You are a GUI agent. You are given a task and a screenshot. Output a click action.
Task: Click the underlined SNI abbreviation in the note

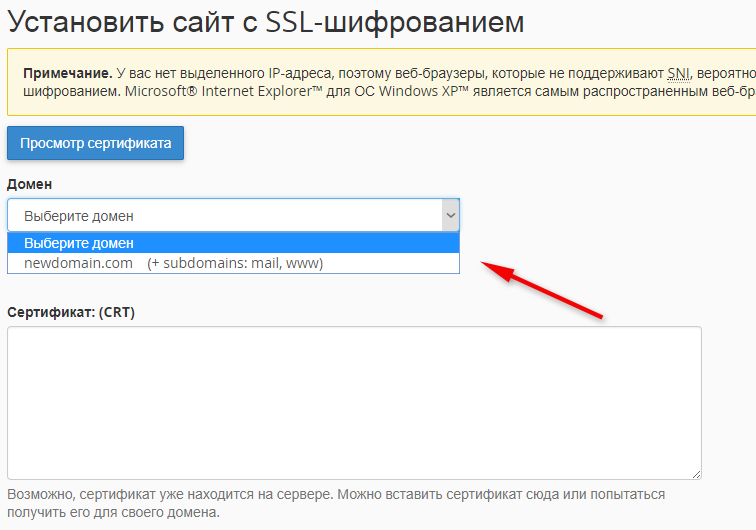681,74
